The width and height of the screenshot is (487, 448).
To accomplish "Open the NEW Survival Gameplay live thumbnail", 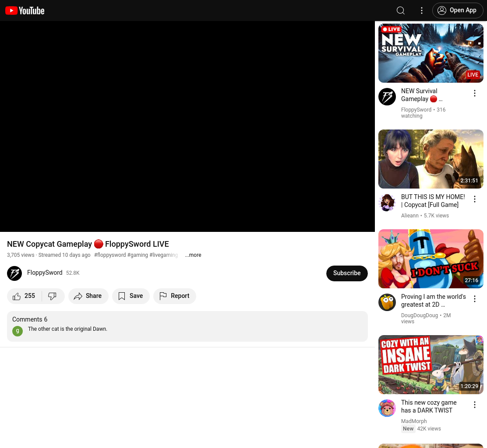I will [x=431, y=53].
